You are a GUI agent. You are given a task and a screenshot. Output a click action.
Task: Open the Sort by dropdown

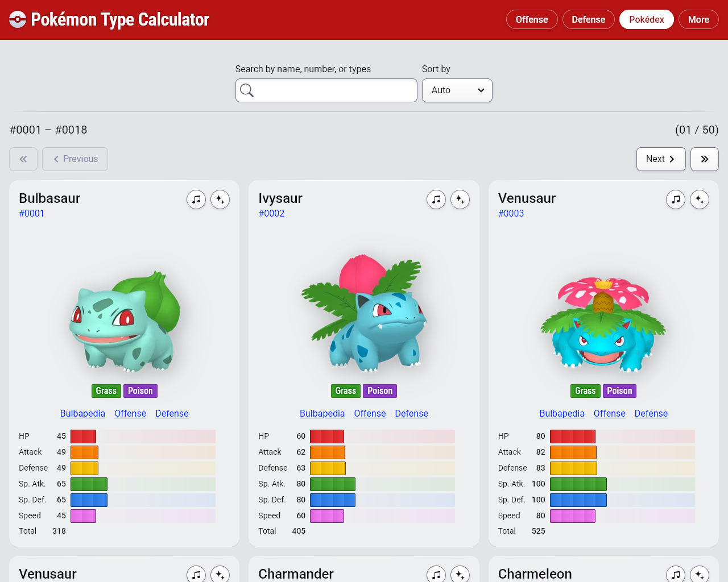(457, 90)
